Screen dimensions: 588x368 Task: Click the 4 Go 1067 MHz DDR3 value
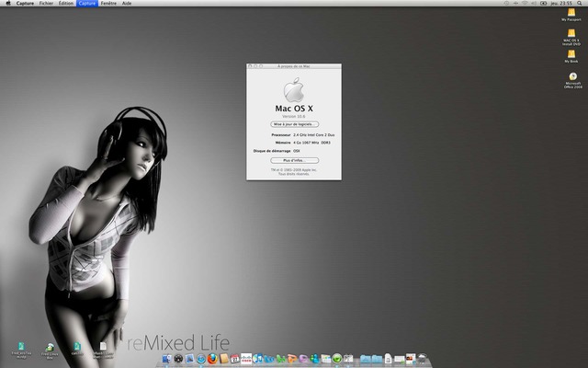click(311, 143)
